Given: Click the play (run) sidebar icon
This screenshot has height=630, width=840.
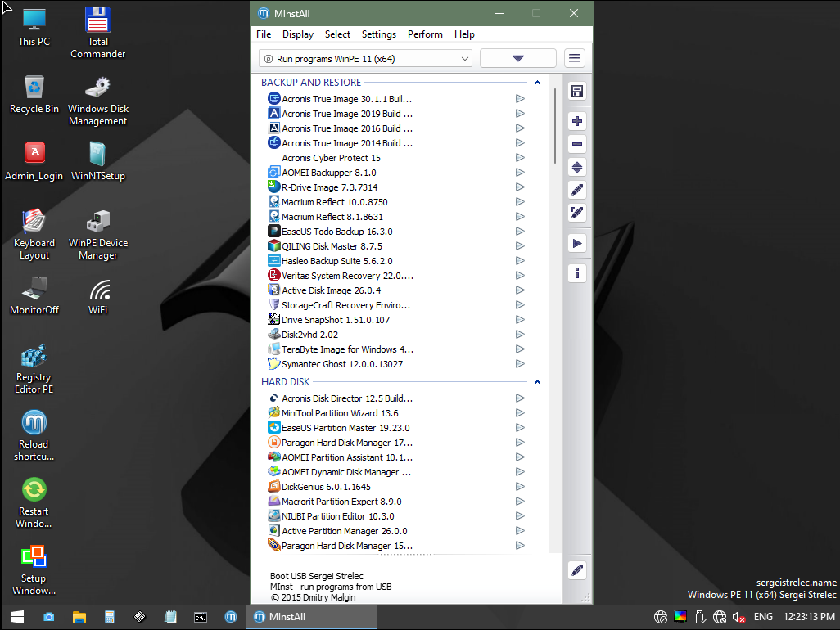Looking at the screenshot, I should pyautogui.click(x=577, y=243).
